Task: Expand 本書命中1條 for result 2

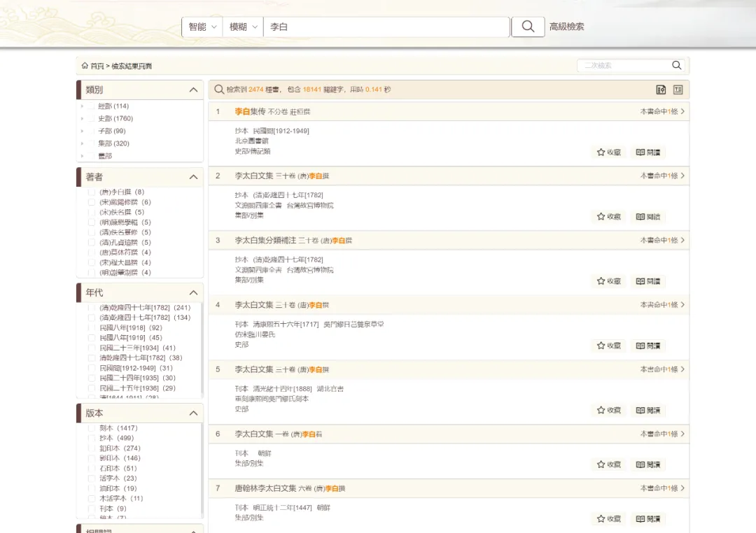Action: pyautogui.click(x=661, y=176)
